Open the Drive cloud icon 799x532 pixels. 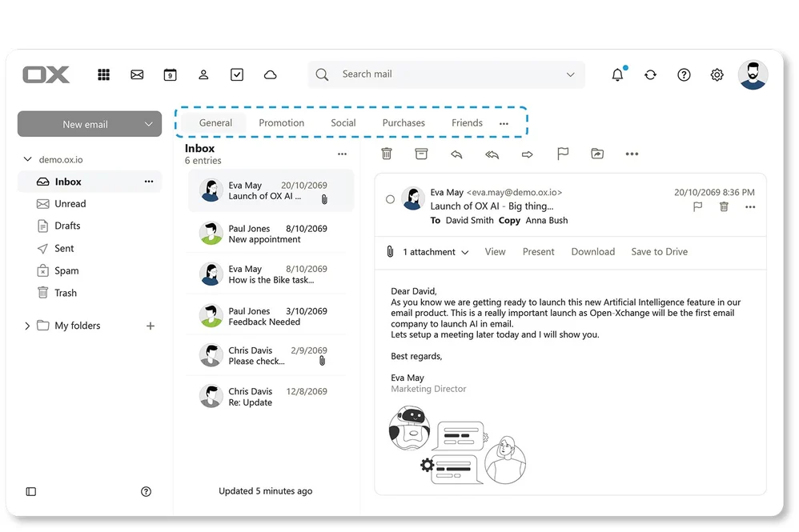coord(271,74)
